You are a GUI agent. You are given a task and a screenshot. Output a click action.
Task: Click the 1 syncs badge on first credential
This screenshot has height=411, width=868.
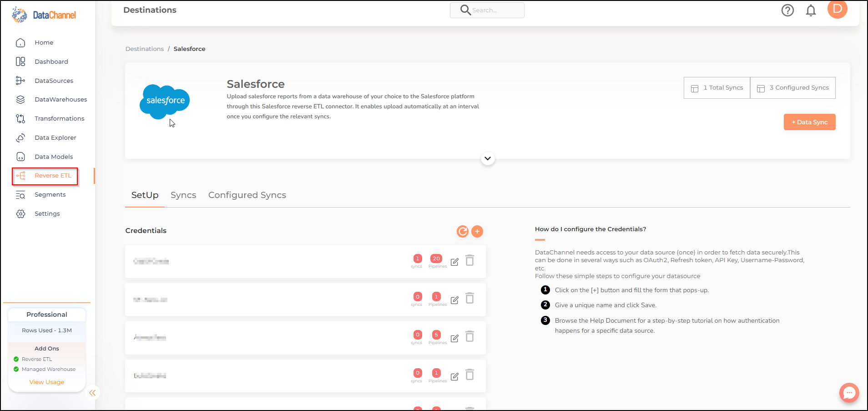(418, 259)
